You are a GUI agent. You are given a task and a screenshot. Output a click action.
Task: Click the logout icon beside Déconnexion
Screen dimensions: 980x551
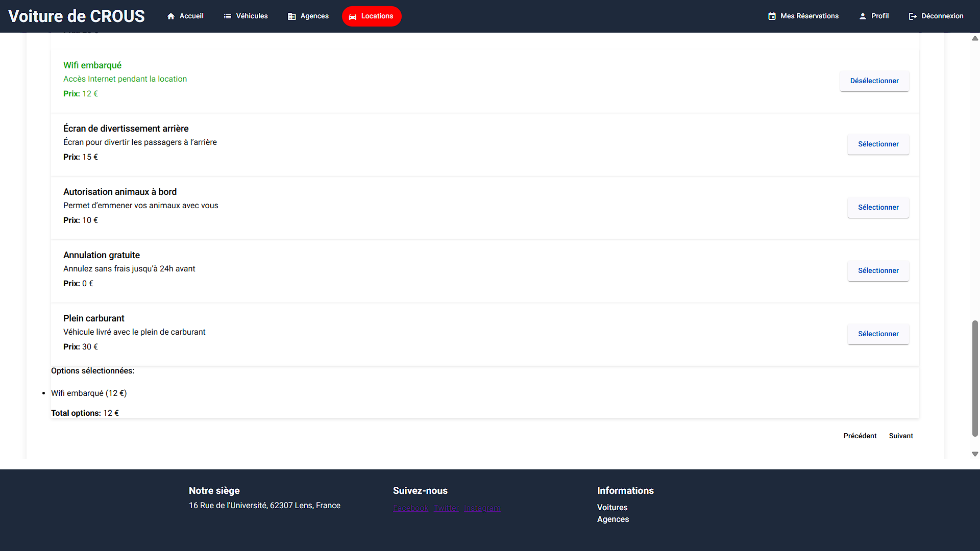click(913, 16)
